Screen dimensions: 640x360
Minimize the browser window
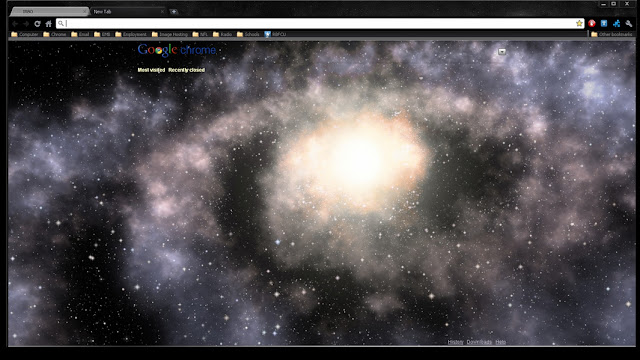point(603,4)
